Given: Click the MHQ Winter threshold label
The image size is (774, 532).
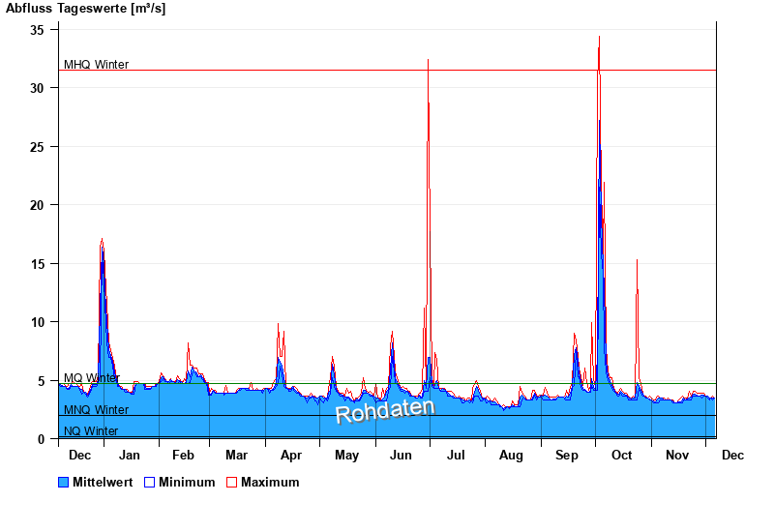Looking at the screenshot, I should pyautogui.click(x=96, y=65).
